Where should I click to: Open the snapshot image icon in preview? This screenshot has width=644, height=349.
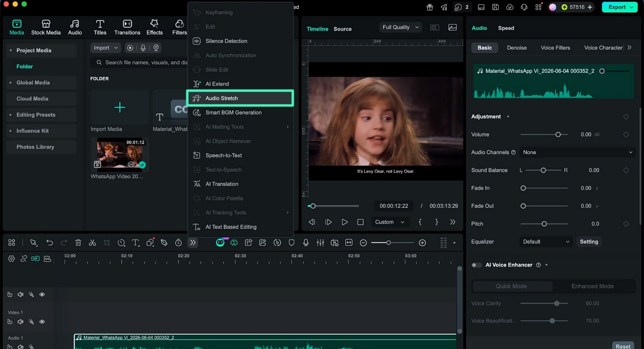pyautogui.click(x=452, y=28)
